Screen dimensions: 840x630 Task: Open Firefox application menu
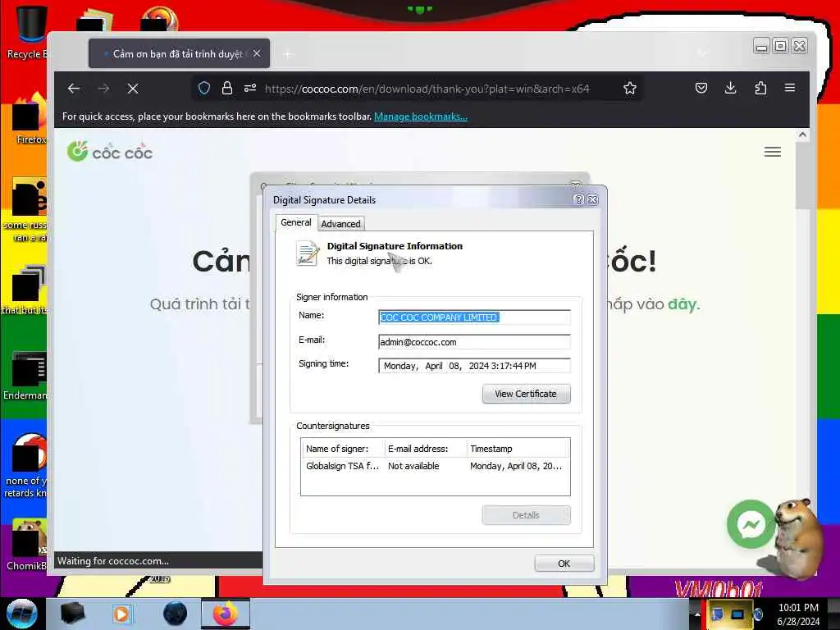[x=790, y=88]
